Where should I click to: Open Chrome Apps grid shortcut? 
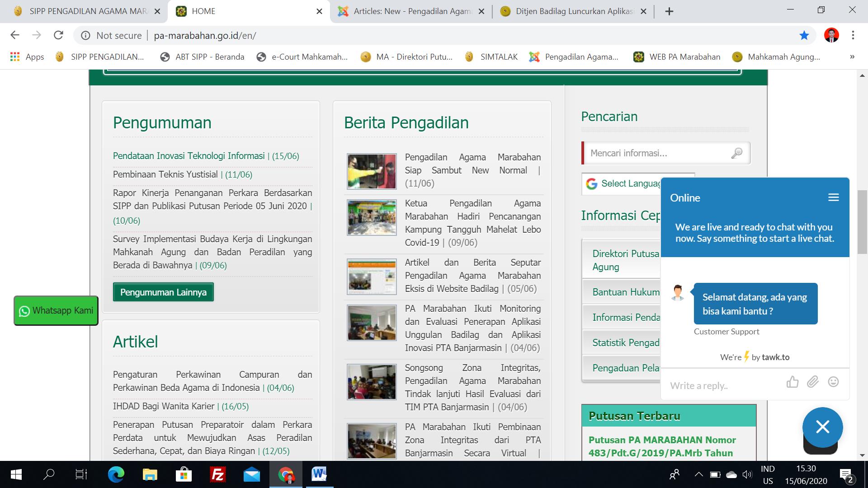(x=14, y=56)
